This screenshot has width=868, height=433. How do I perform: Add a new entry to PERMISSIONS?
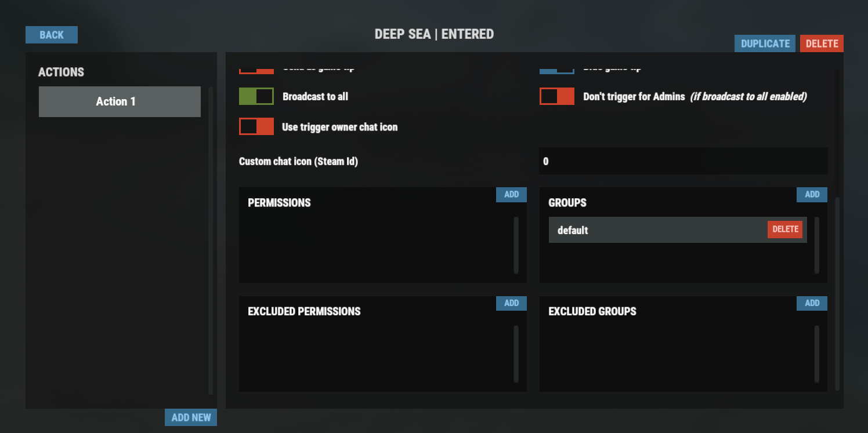click(511, 195)
